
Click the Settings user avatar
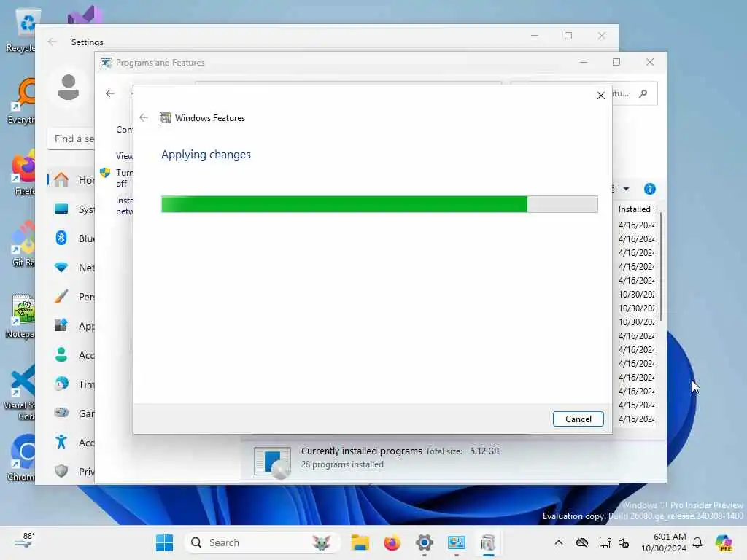click(69, 87)
